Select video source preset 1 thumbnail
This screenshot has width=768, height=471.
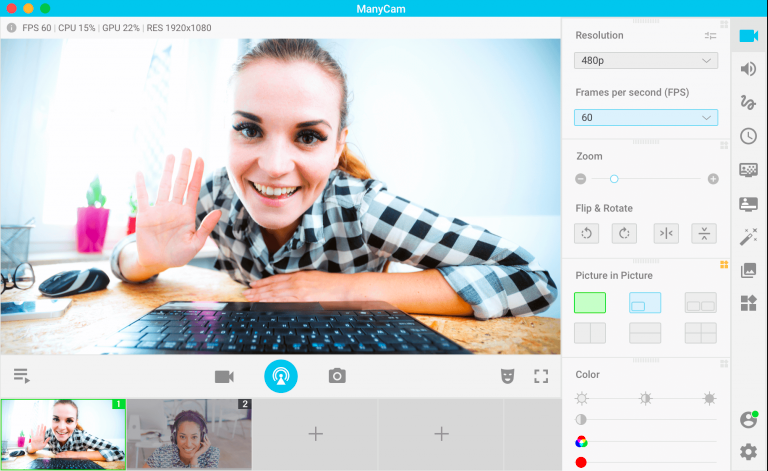(x=63, y=434)
